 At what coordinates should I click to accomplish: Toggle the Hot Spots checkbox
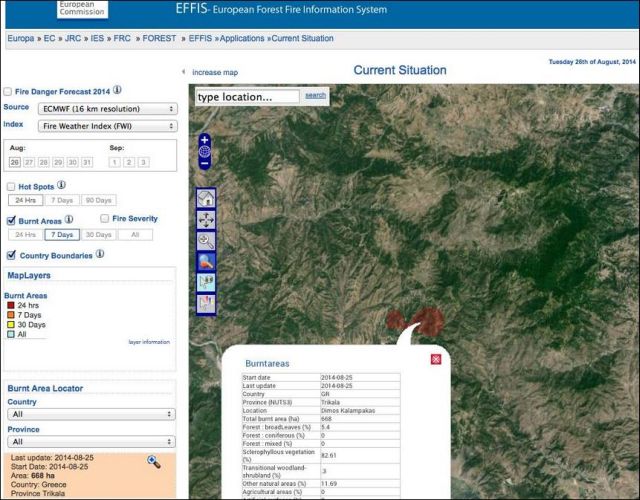pos(11,187)
